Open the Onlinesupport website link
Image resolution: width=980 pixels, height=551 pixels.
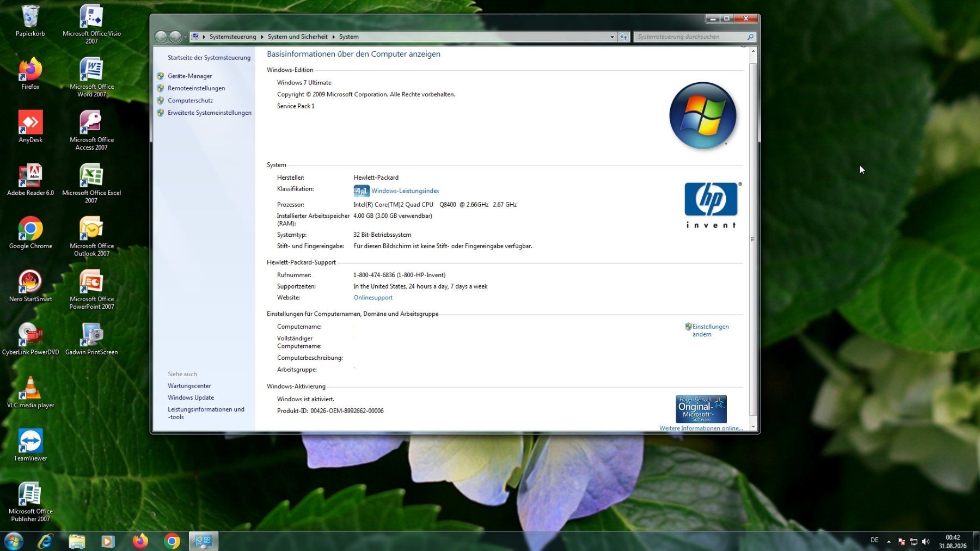click(373, 297)
